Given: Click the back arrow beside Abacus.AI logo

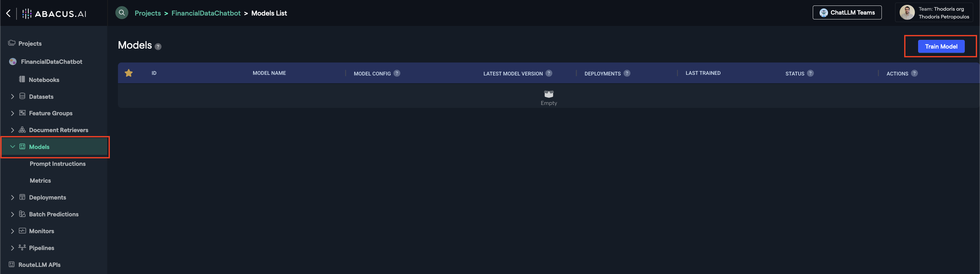Looking at the screenshot, I should point(8,14).
